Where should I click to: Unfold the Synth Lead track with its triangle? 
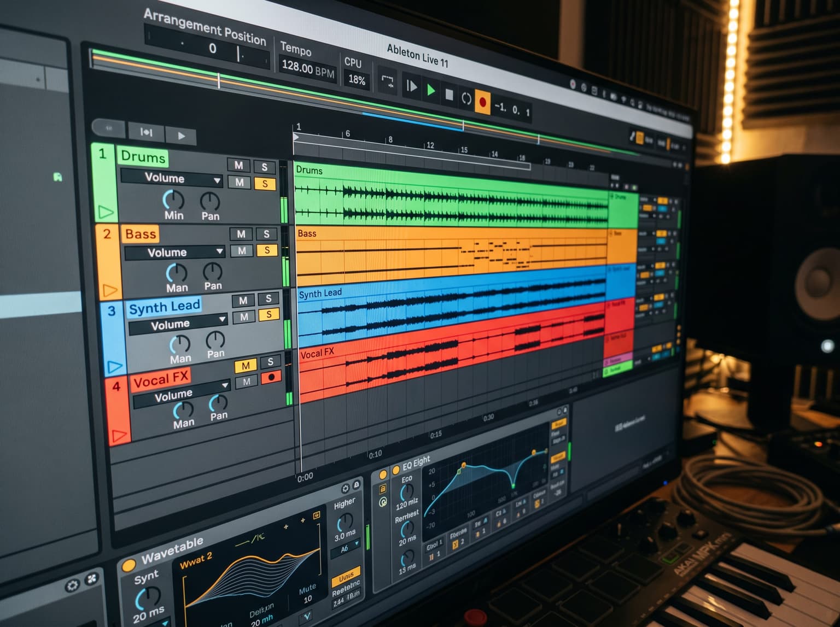[x=114, y=366]
